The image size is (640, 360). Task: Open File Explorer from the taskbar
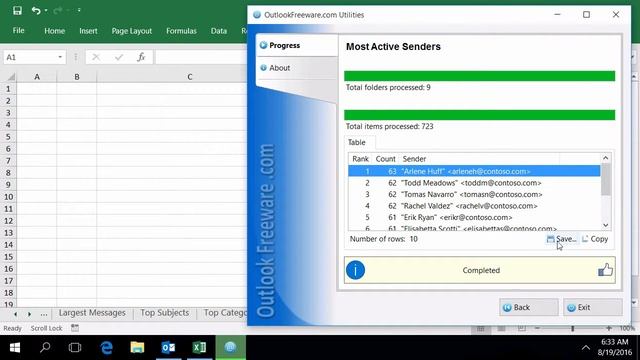137,347
